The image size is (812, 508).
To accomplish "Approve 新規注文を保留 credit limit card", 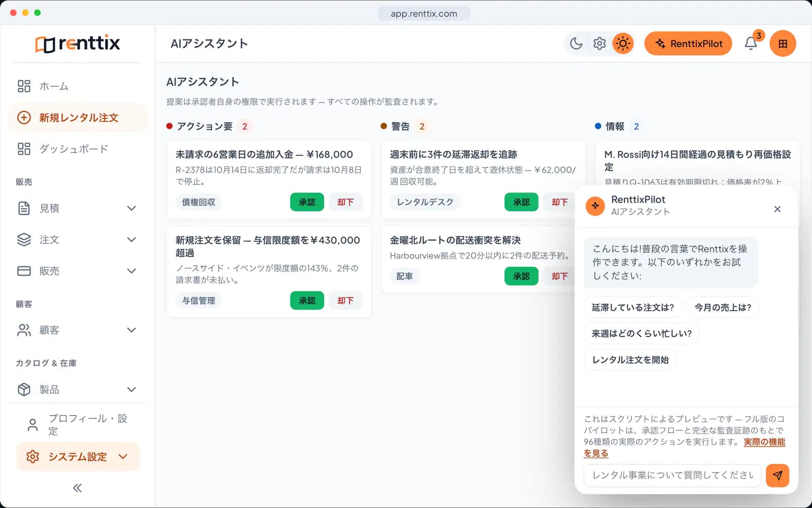I will point(307,301).
